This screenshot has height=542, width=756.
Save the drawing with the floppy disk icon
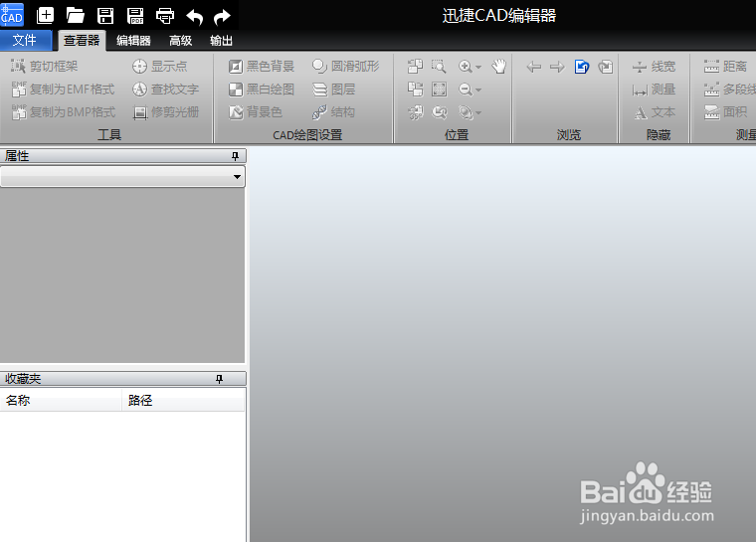pyautogui.click(x=105, y=16)
